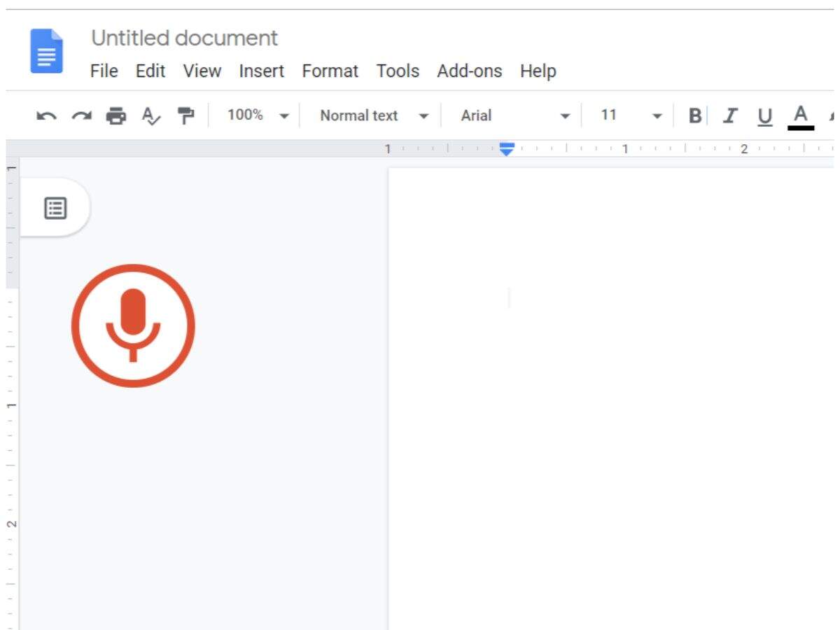Toggle italic formatting
840x630 pixels.
(730, 115)
